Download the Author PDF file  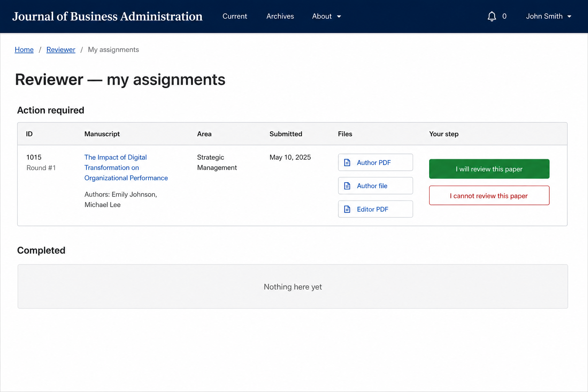pos(376,162)
